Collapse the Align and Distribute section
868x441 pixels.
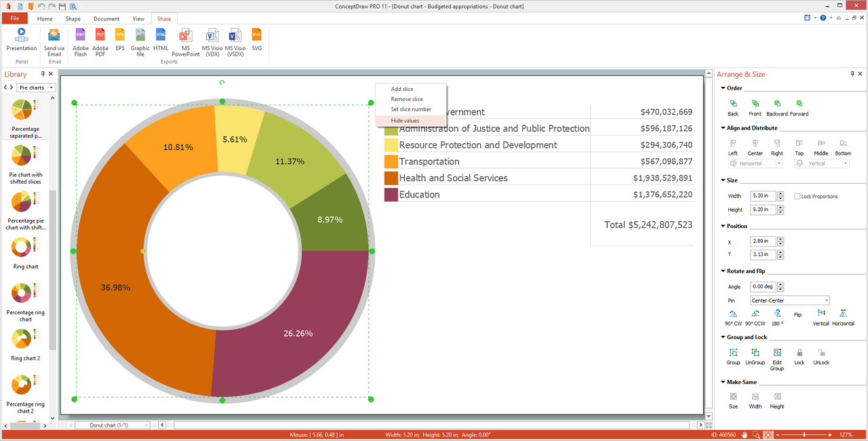[x=723, y=128]
